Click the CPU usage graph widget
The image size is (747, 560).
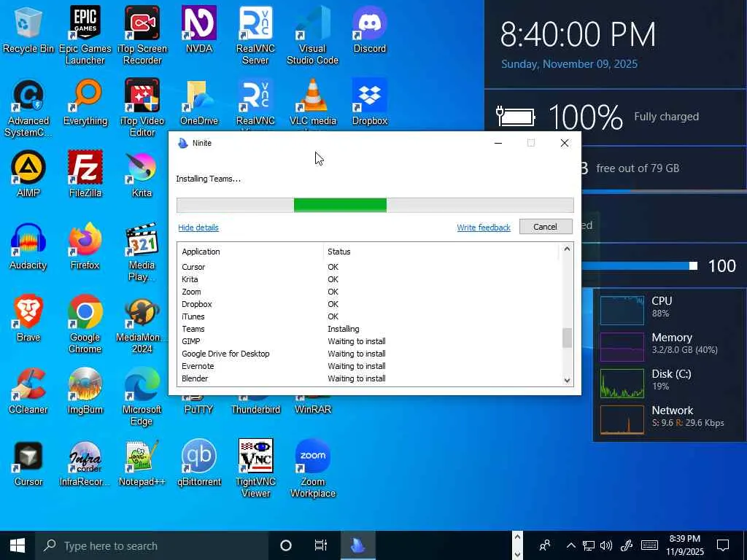622,310
